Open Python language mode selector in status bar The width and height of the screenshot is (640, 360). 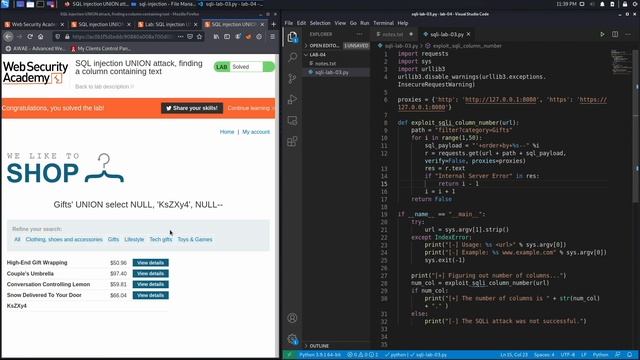click(600, 355)
